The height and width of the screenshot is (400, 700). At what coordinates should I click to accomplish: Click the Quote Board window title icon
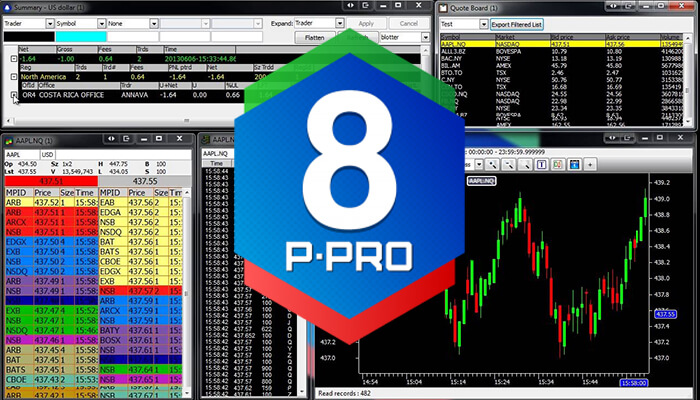(443, 8)
